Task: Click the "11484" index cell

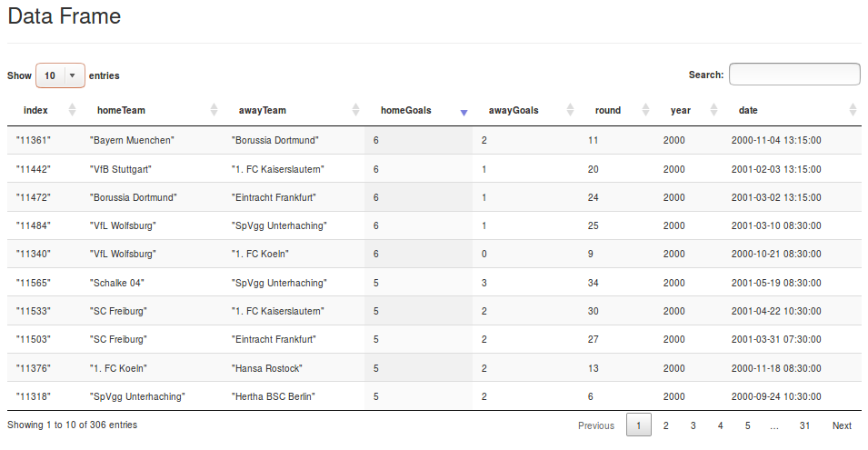Action: 34,225
